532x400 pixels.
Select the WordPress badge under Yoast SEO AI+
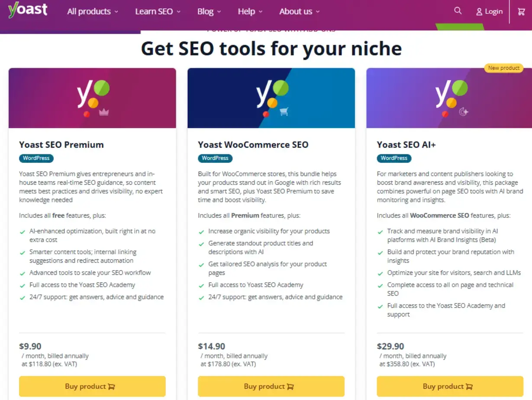(x=394, y=158)
